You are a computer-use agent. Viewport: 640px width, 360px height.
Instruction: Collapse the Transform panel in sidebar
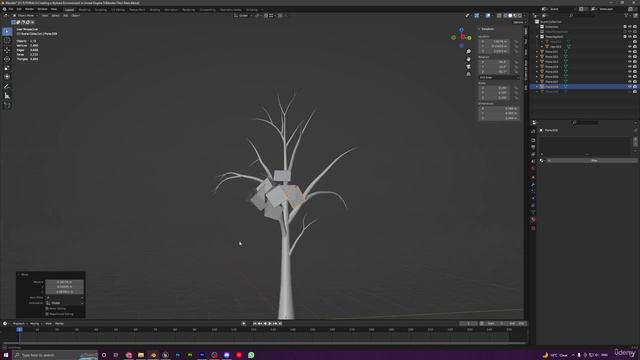point(487,29)
